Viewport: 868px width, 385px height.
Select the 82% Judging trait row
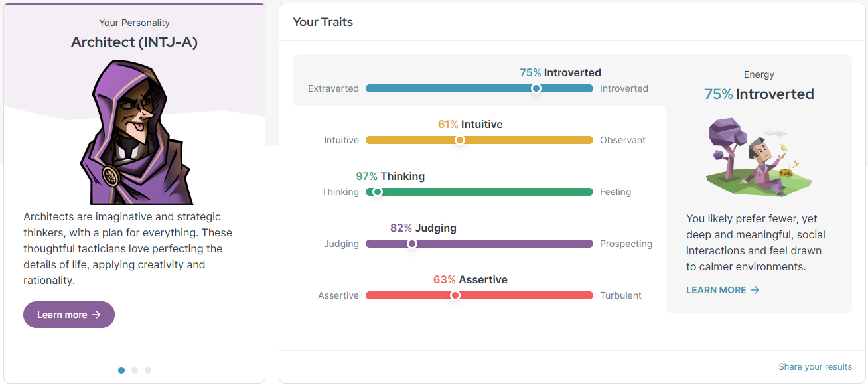479,236
